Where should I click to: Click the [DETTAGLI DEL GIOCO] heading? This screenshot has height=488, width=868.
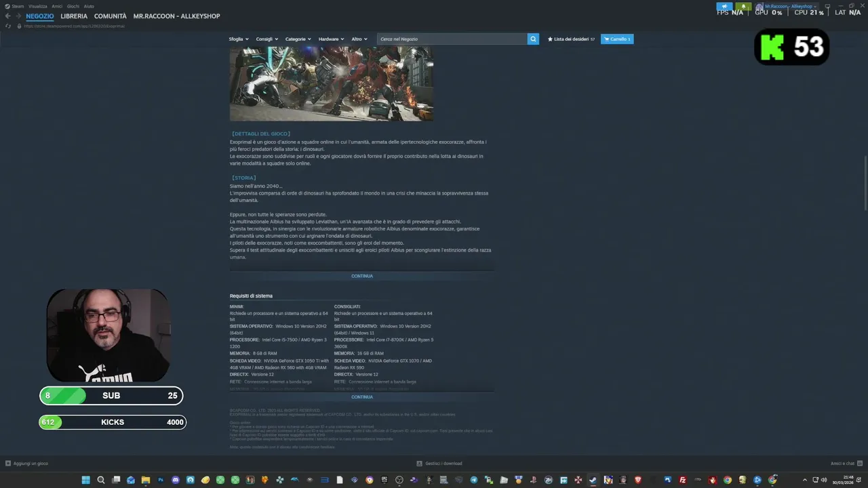[261, 134]
